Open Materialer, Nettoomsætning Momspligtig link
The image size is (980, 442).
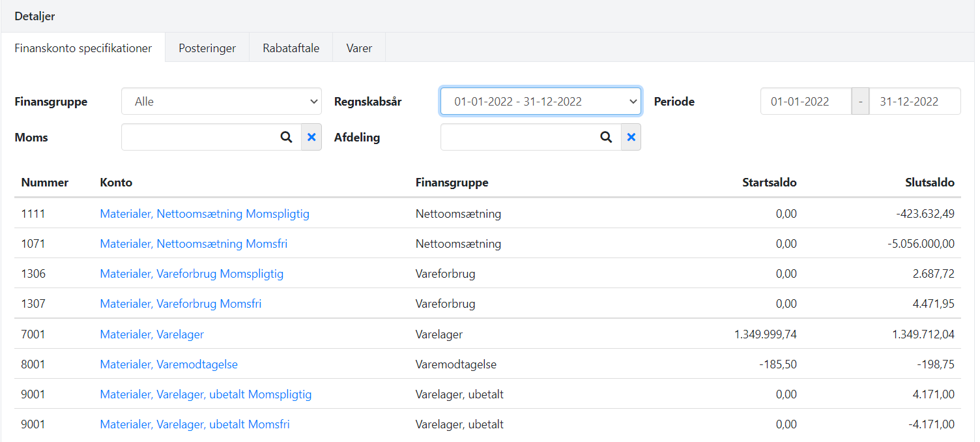coord(204,213)
